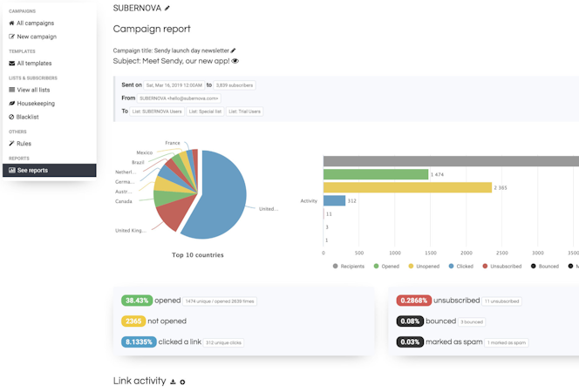
Task: Toggle the Clicked series in chart legend
Action: (460, 267)
